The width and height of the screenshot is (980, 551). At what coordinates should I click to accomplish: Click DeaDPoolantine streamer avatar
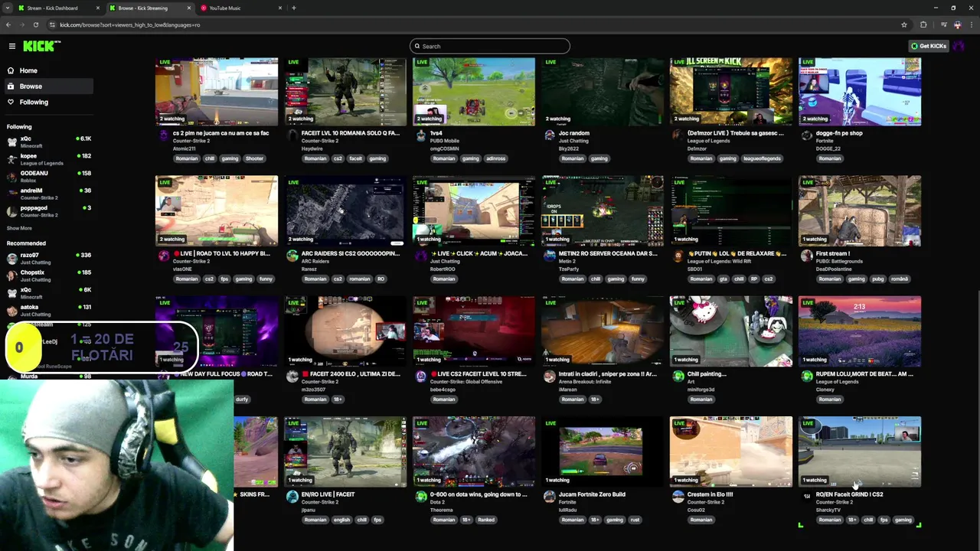coord(806,256)
